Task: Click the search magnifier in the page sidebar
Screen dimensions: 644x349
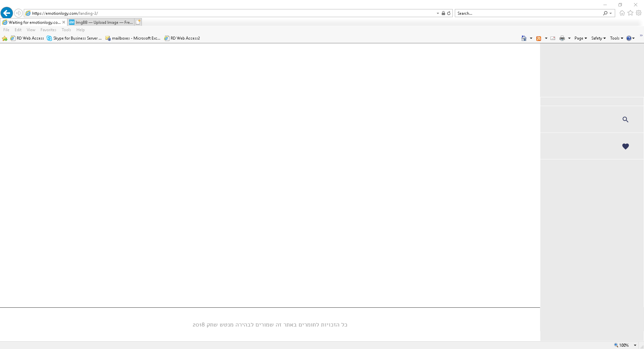Action: coord(626,119)
